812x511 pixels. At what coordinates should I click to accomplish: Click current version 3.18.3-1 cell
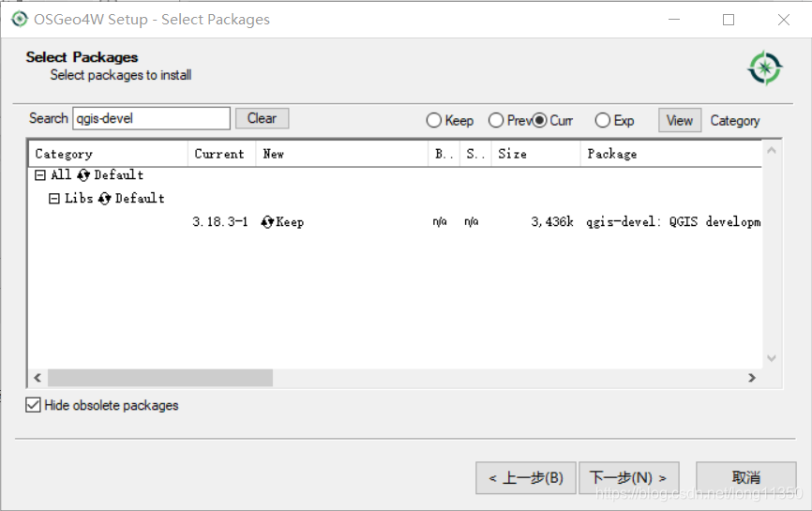click(x=220, y=222)
